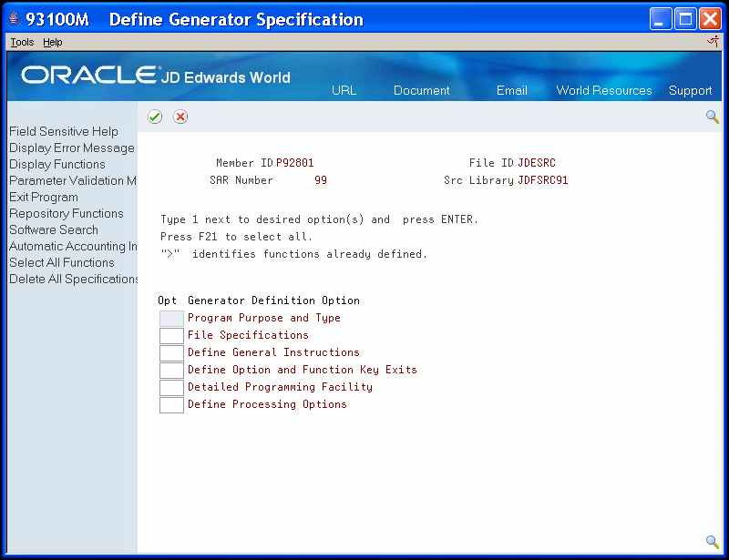Focus Opt field for File Specifications
The image size is (729, 560).
pos(171,335)
